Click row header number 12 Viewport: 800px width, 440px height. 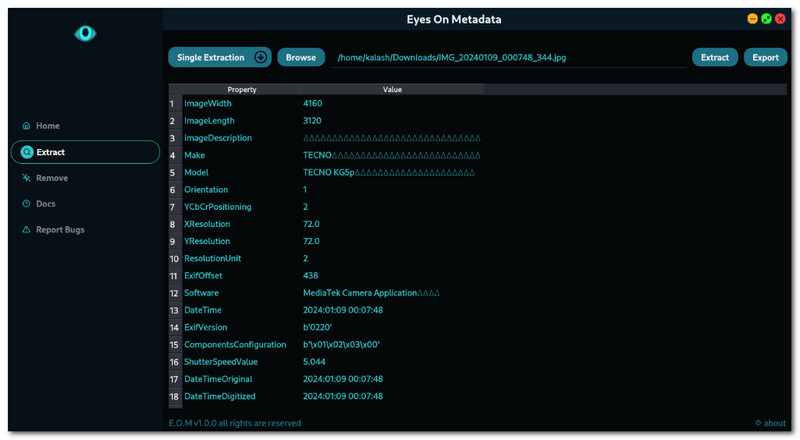[x=175, y=293]
